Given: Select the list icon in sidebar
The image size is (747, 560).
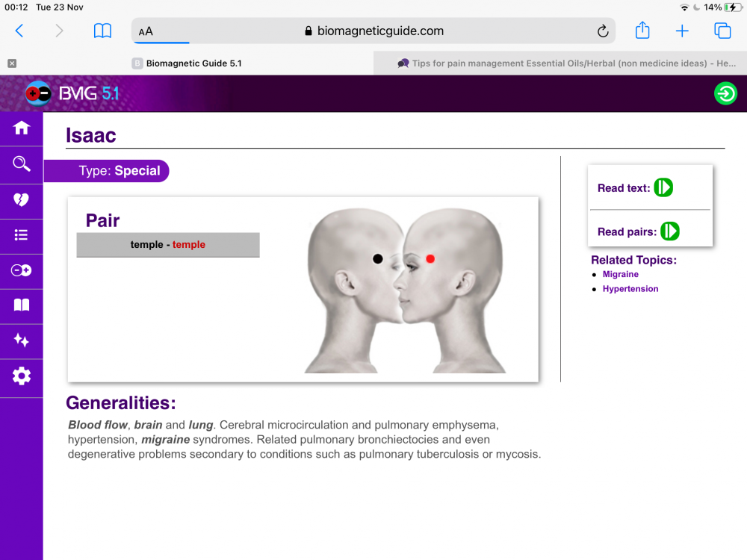Looking at the screenshot, I should point(21,235).
